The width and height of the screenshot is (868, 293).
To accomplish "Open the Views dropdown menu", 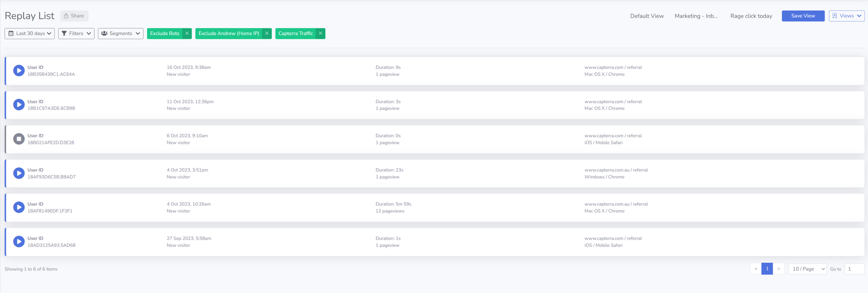I will pyautogui.click(x=846, y=16).
